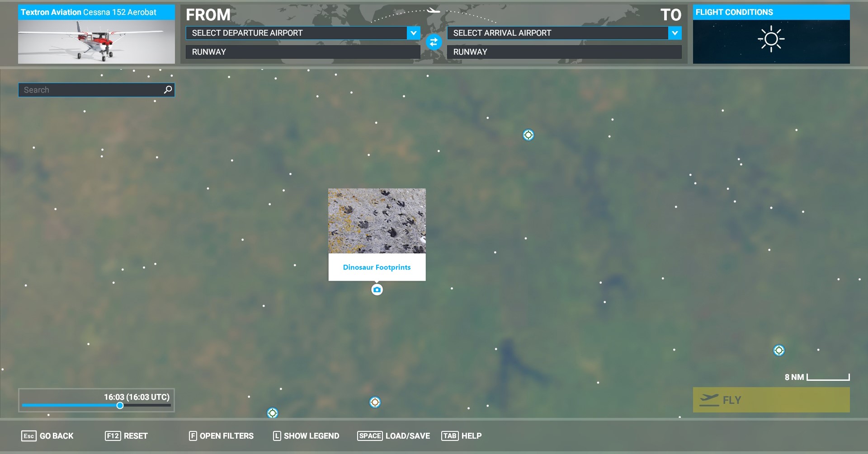Select the airport marker near the top center
Screen dimensions: 868x454
coord(528,135)
